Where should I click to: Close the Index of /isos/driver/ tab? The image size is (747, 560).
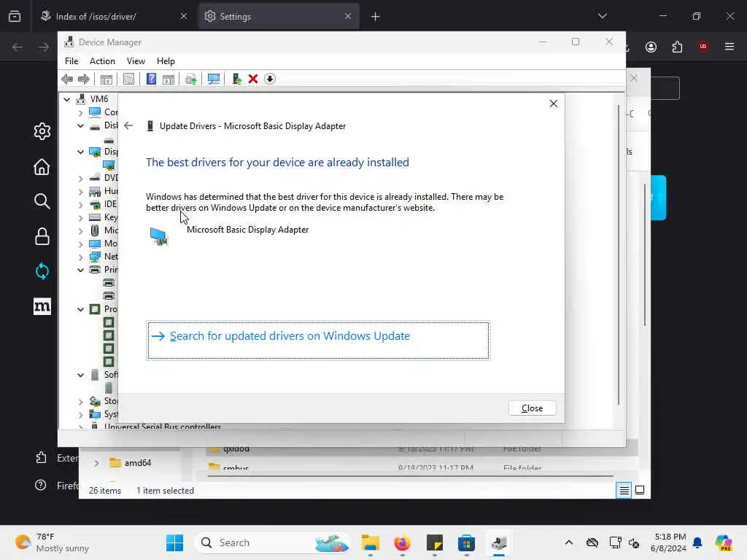(x=184, y=17)
